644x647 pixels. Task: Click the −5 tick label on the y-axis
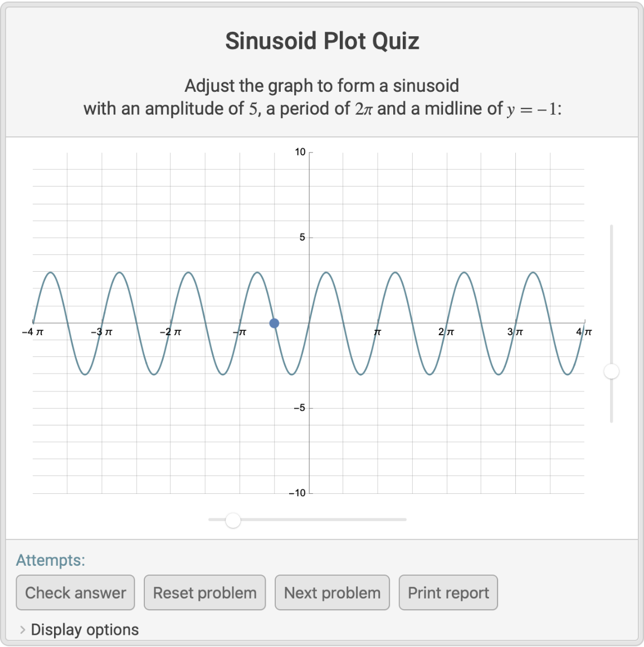300,408
